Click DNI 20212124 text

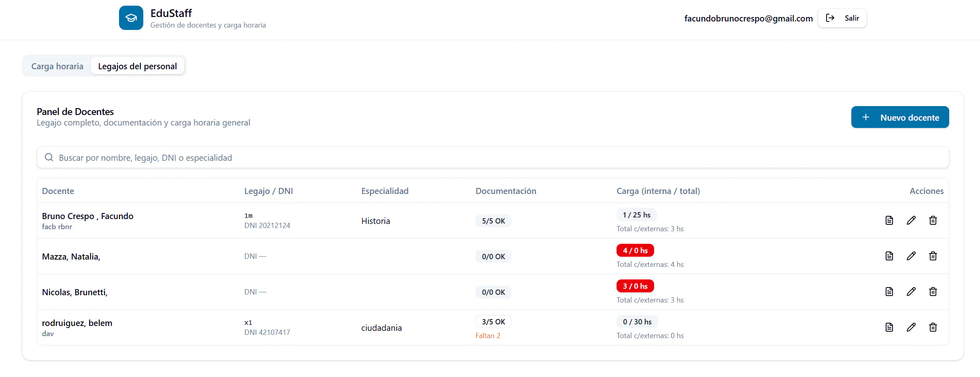[x=267, y=225]
